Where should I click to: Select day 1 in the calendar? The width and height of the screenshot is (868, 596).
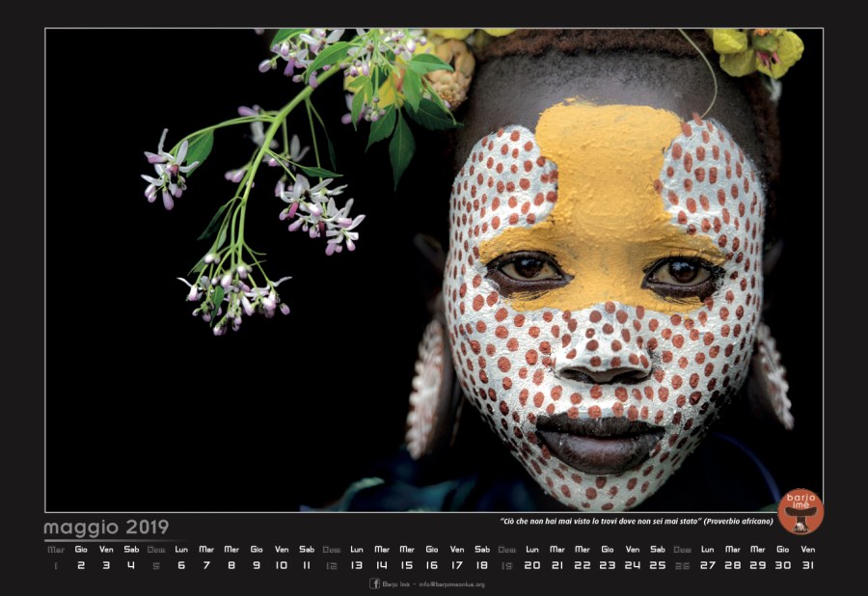click(56, 565)
